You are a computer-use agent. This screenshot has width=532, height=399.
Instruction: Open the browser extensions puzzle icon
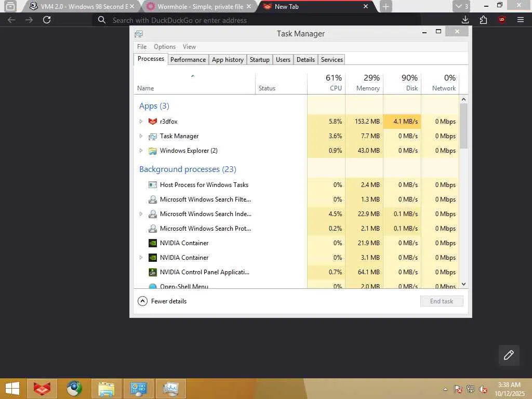click(x=483, y=20)
